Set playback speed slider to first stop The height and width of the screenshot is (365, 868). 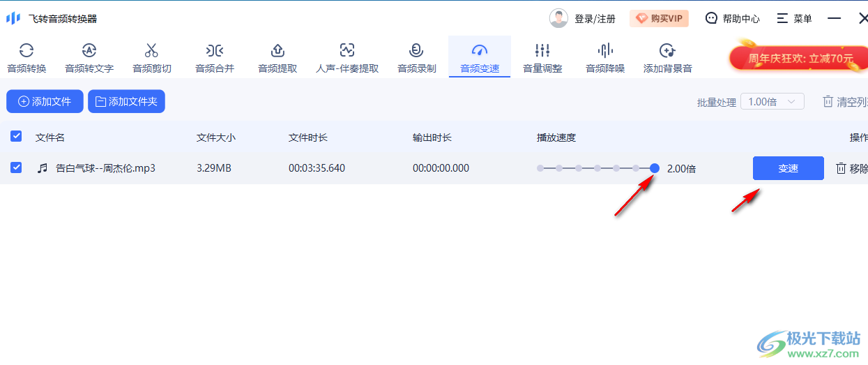pos(540,168)
